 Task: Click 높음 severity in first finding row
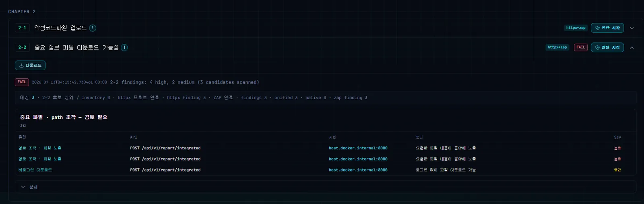click(x=617, y=148)
